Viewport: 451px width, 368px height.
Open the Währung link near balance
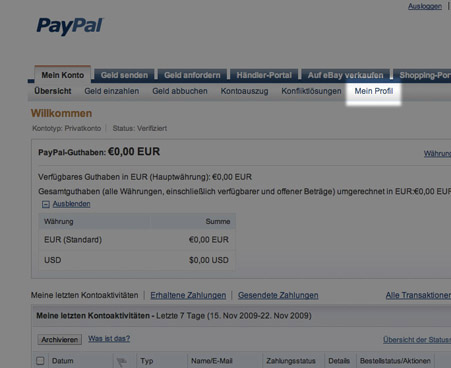tap(437, 154)
